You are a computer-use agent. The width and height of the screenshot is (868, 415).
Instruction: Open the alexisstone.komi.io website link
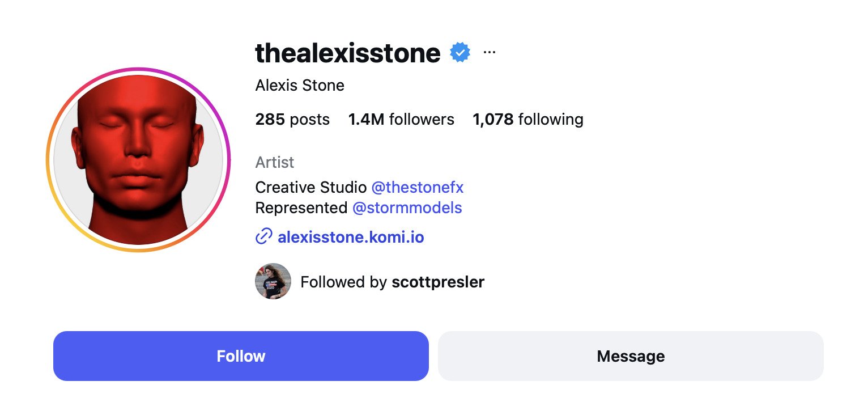pyautogui.click(x=351, y=237)
